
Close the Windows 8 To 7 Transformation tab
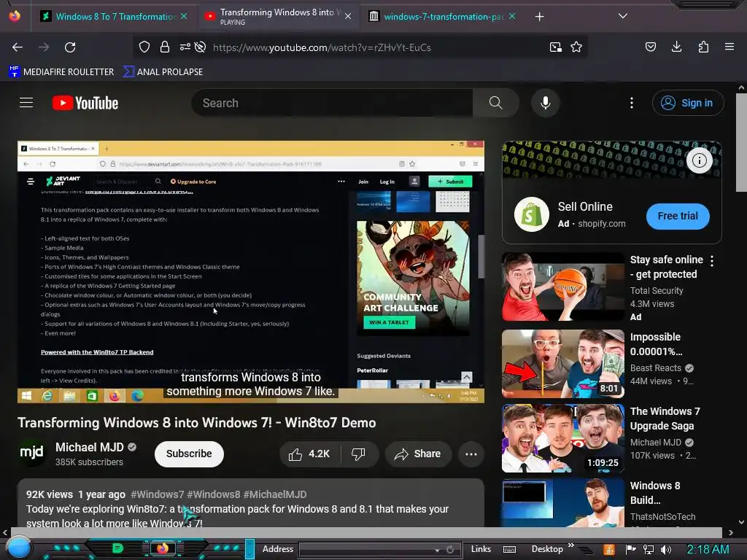click(184, 16)
